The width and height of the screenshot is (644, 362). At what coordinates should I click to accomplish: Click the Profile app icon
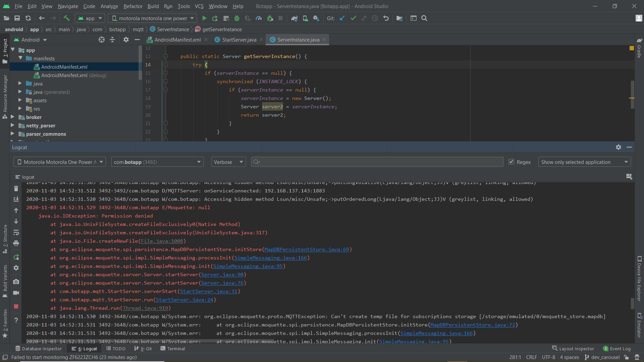click(259, 18)
